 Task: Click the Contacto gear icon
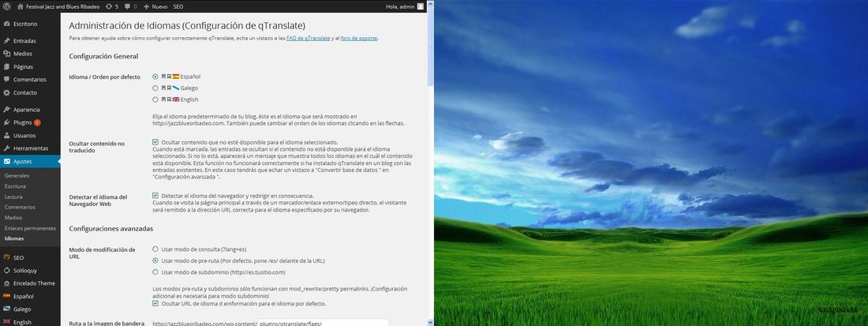point(6,92)
